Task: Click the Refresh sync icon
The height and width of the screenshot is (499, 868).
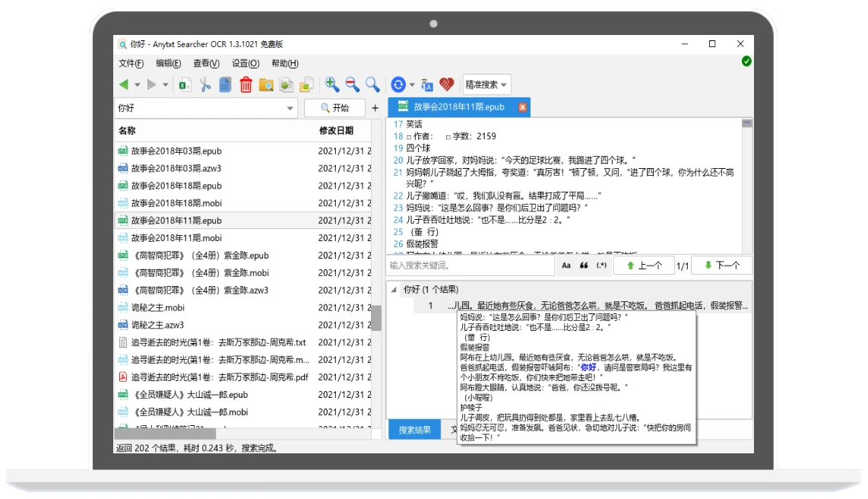Action: (x=397, y=84)
